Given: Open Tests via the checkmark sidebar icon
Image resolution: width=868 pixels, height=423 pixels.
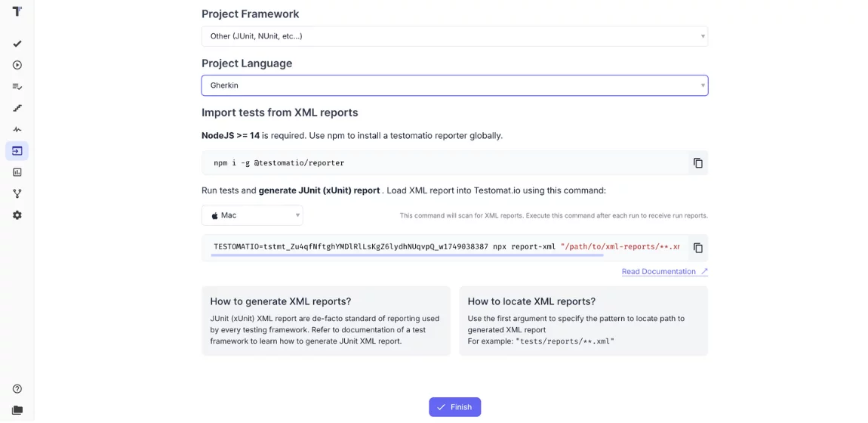Looking at the screenshot, I should 17,44.
